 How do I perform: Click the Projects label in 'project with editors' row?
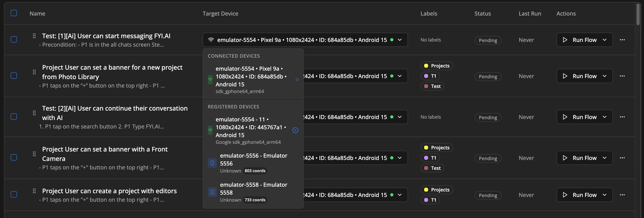pyautogui.click(x=437, y=189)
